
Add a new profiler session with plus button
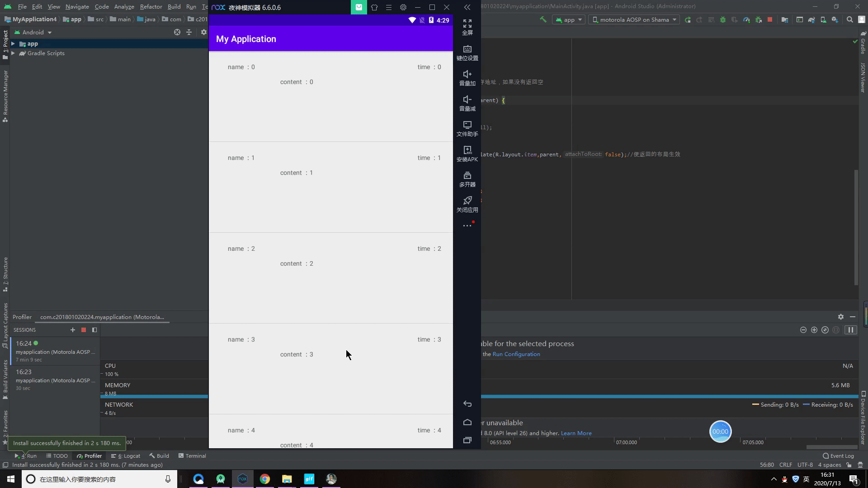72,330
